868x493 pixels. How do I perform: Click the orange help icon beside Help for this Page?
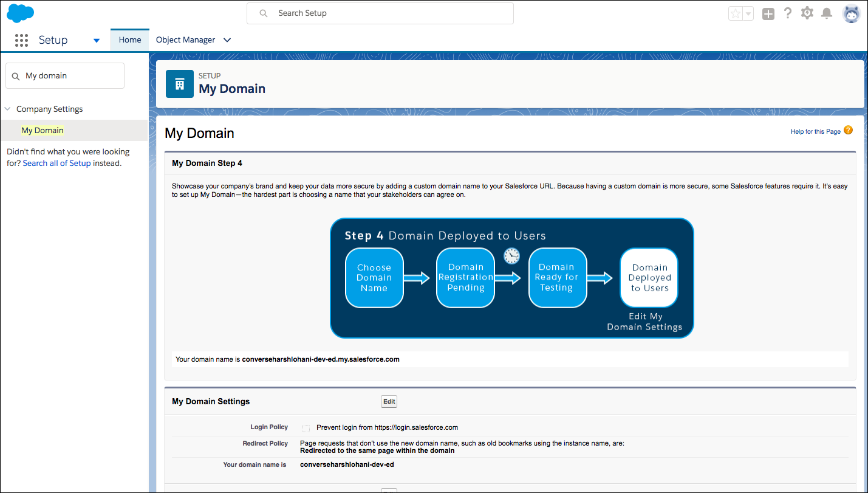849,130
